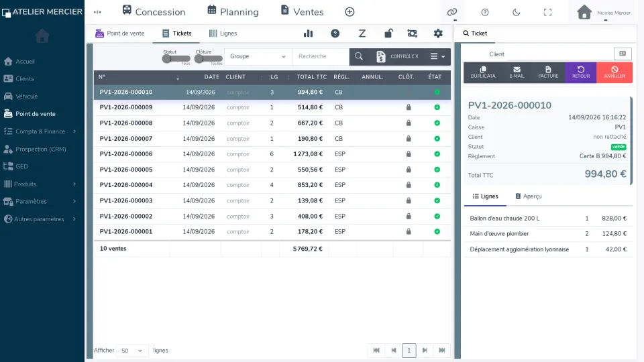The height and width of the screenshot is (362, 644).
Task: Click the Contrôle X button
Action: tap(398, 56)
